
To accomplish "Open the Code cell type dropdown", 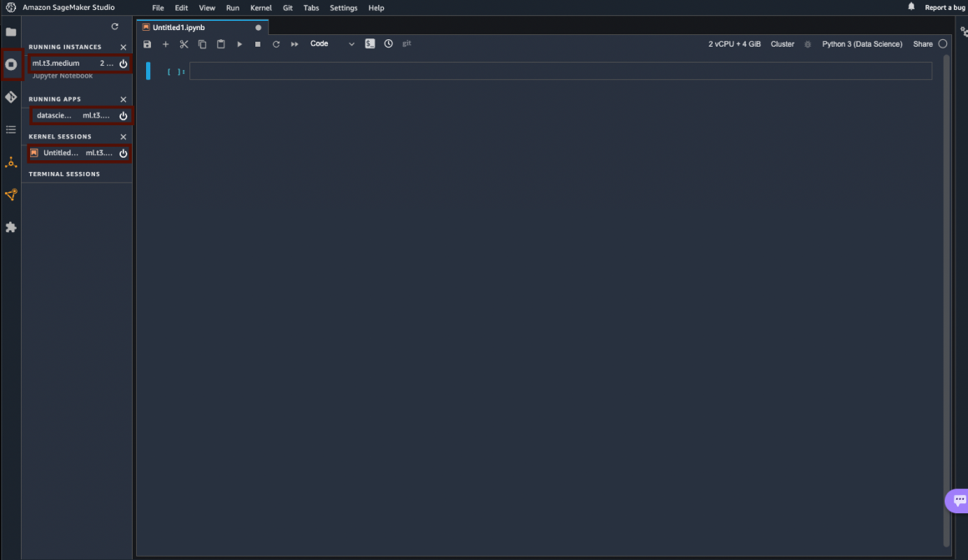I will (x=332, y=44).
